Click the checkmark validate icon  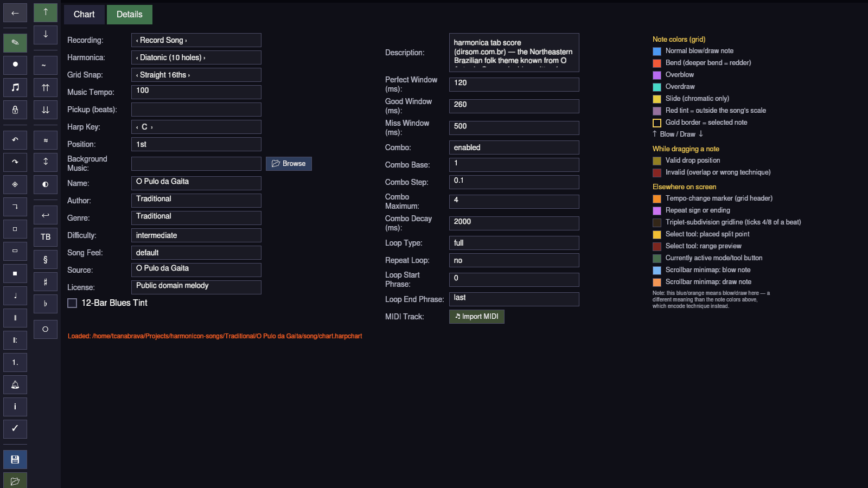pos(15,429)
